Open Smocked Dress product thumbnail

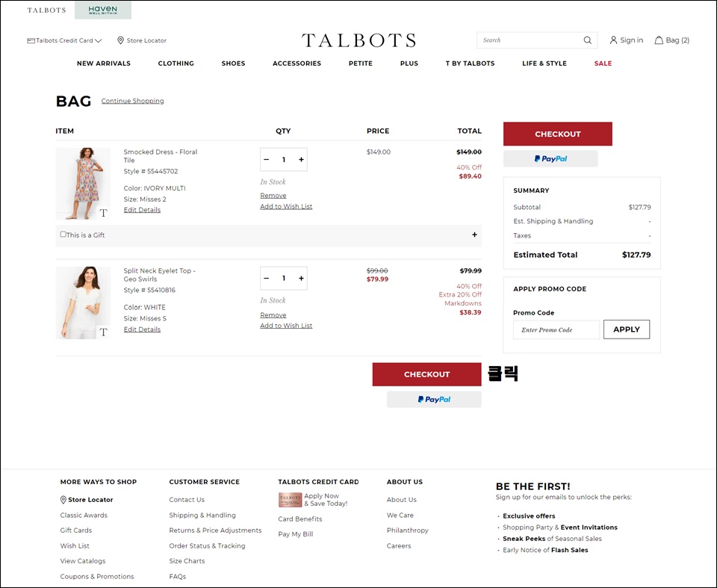pos(83,184)
